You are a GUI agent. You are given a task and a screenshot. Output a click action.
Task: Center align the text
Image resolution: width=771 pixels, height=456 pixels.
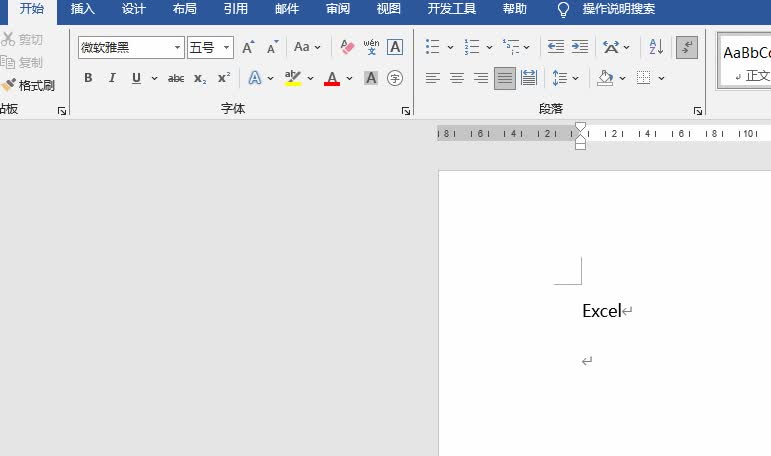[457, 78]
